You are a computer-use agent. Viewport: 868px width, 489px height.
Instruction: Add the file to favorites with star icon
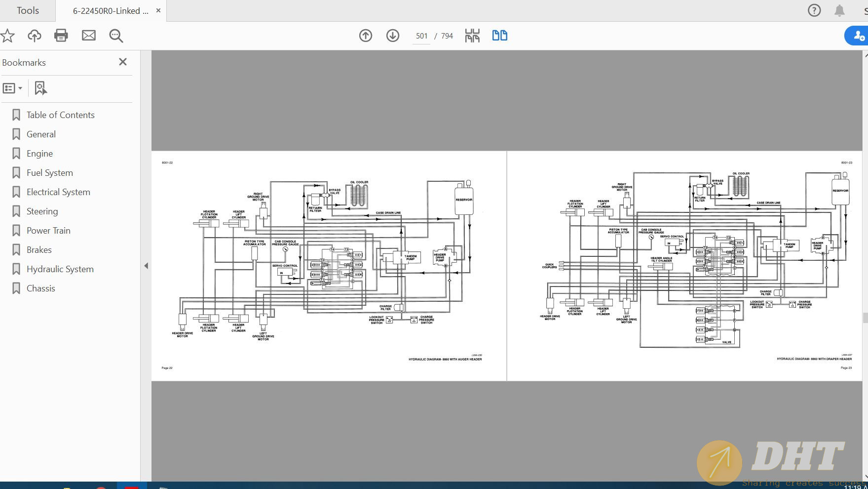coord(7,35)
